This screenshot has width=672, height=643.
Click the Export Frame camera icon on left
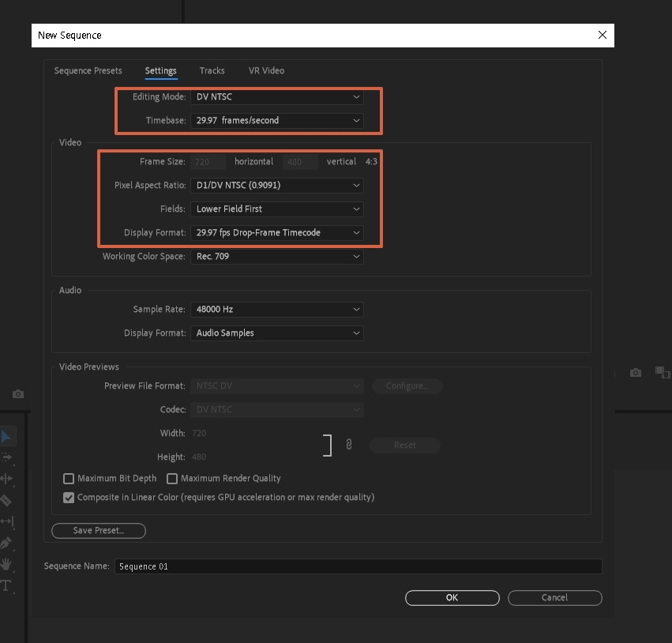(x=18, y=394)
